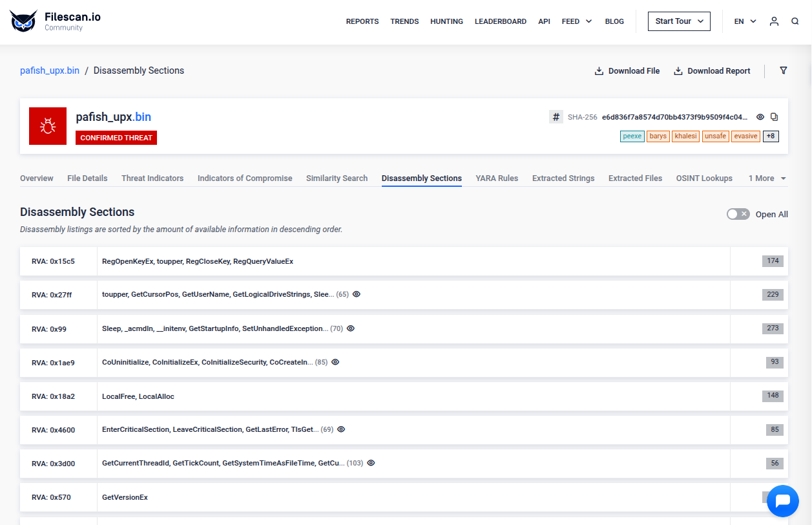Copy the SHA-256 hash
The width and height of the screenshot is (812, 525).
coord(775,117)
